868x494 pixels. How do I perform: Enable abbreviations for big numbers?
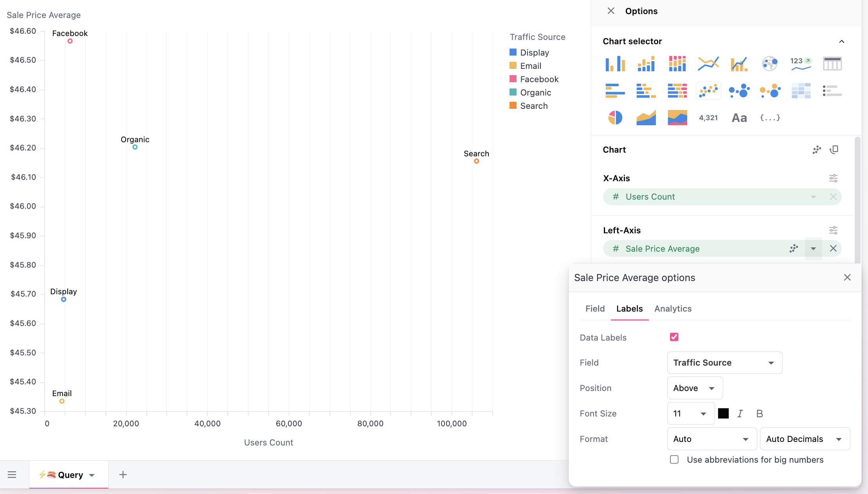674,460
